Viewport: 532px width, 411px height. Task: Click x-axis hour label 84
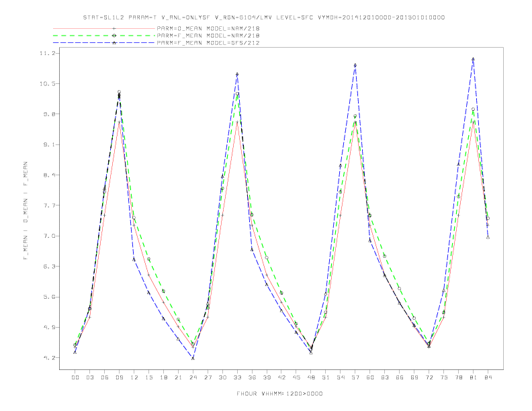pyautogui.click(x=488, y=377)
